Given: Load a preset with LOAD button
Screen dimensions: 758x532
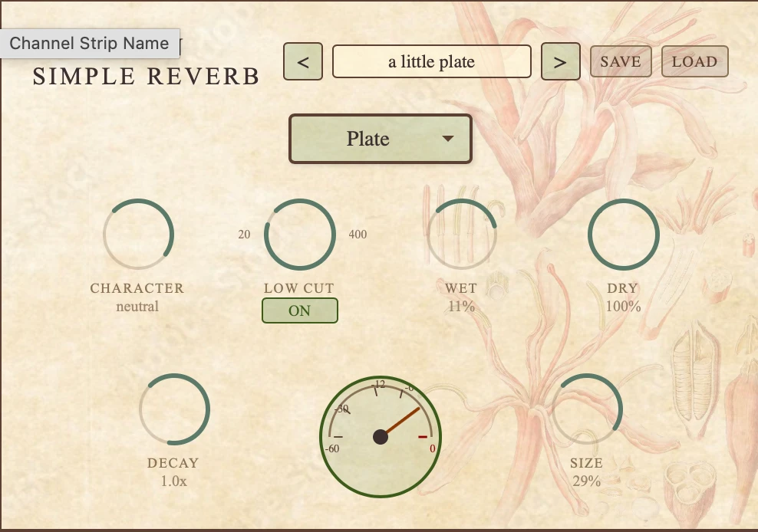Looking at the screenshot, I should click(694, 62).
